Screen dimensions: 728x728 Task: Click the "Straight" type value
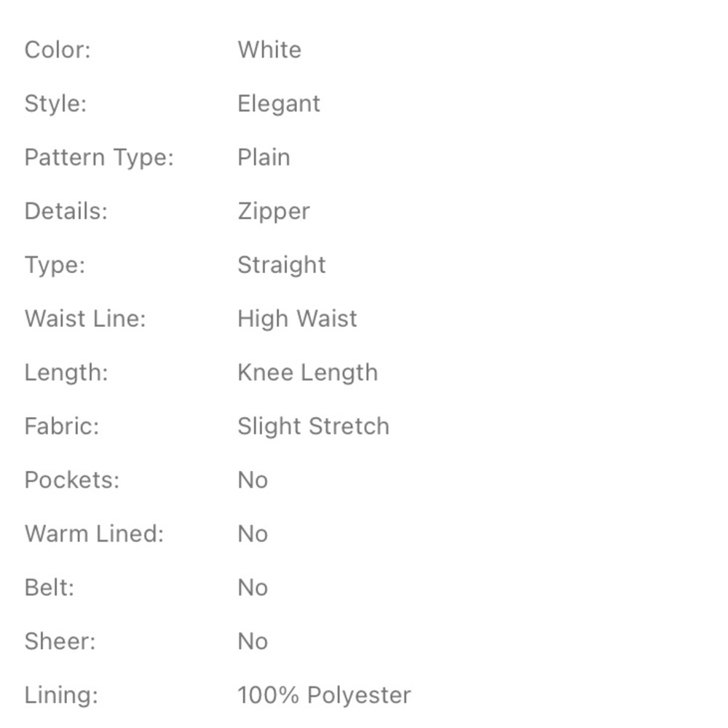pos(281,265)
